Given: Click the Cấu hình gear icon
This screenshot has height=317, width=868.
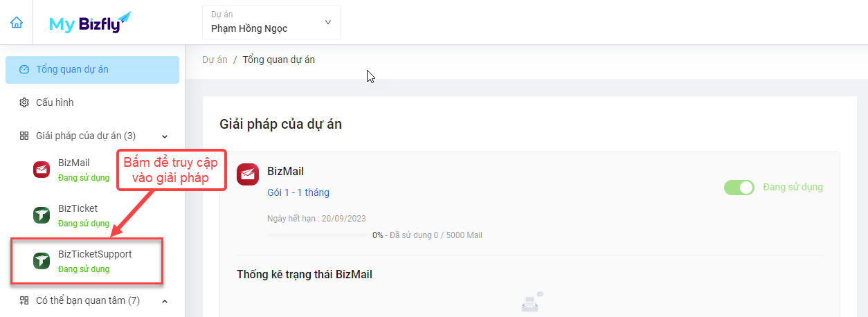Looking at the screenshot, I should [x=24, y=102].
